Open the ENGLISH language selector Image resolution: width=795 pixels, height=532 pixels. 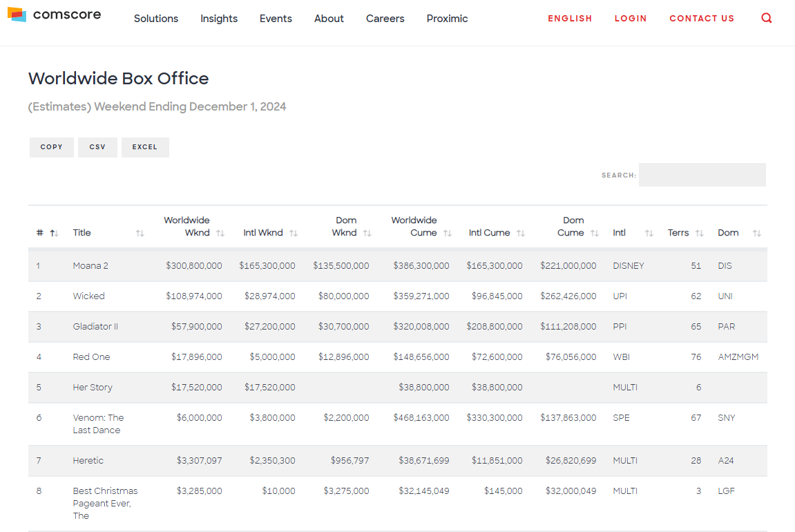[x=570, y=19]
